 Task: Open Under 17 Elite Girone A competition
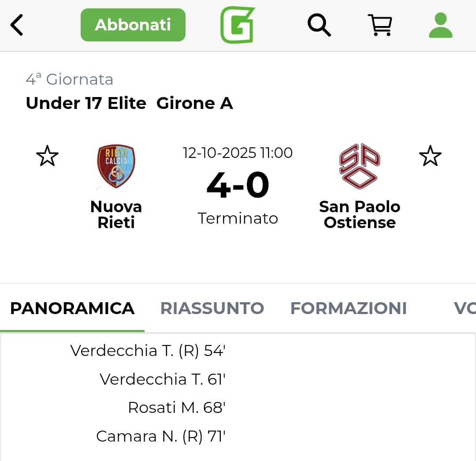(x=129, y=103)
